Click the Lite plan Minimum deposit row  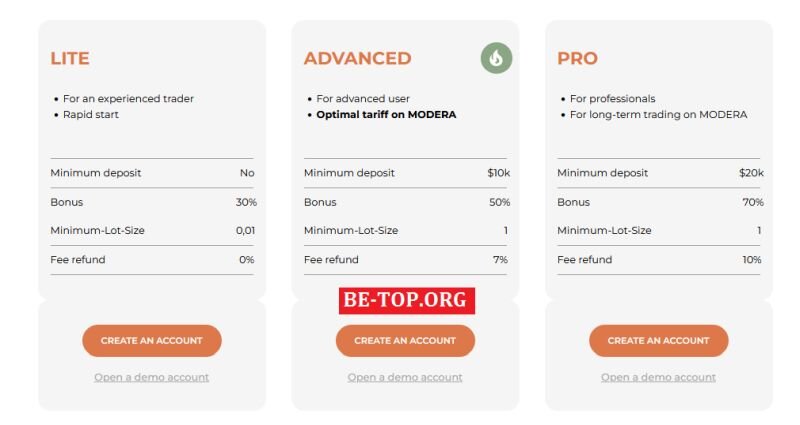point(152,173)
